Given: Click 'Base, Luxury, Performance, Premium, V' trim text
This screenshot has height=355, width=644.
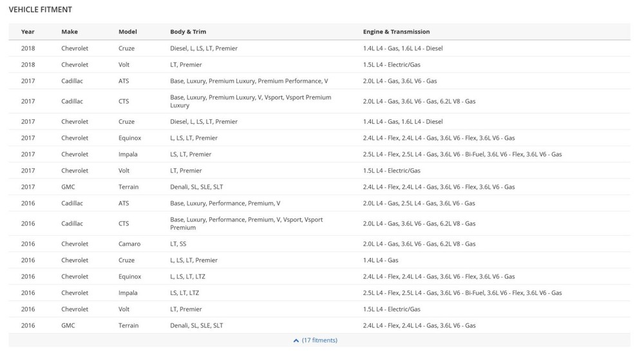Looking at the screenshot, I should pyautogui.click(x=225, y=203).
